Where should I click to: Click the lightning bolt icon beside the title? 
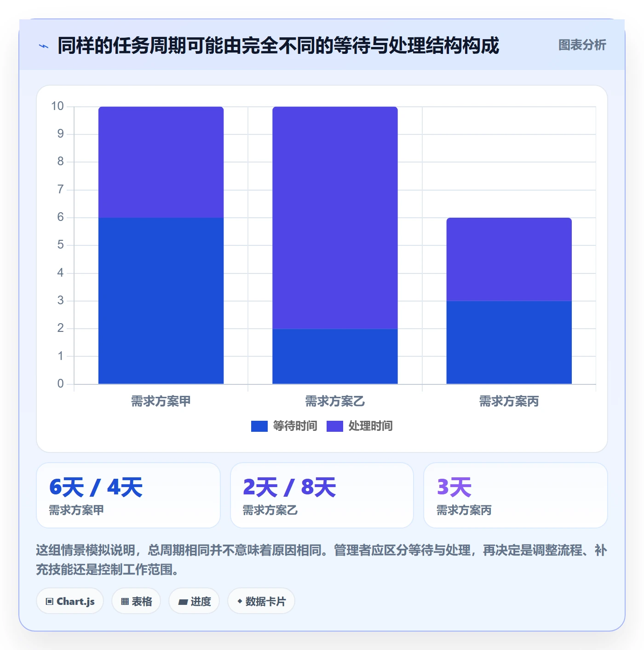click(x=44, y=46)
